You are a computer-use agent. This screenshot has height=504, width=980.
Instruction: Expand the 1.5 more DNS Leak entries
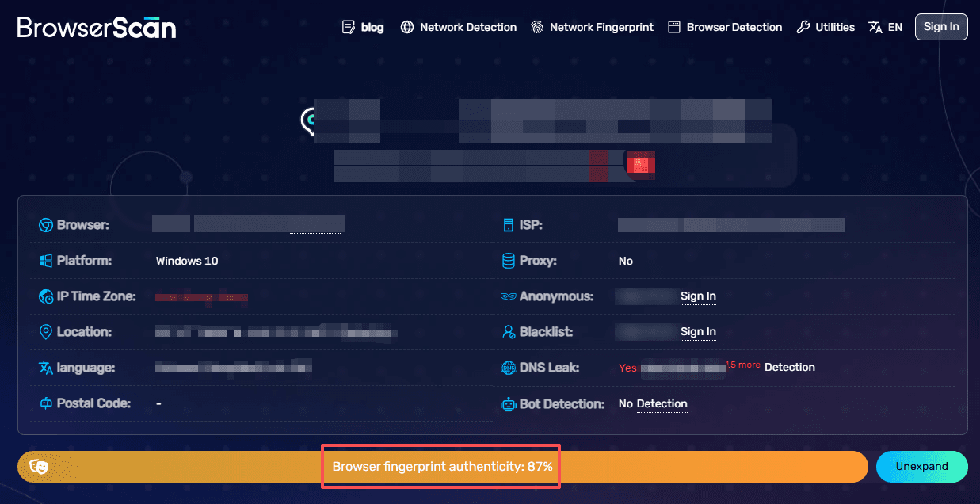[x=743, y=365]
